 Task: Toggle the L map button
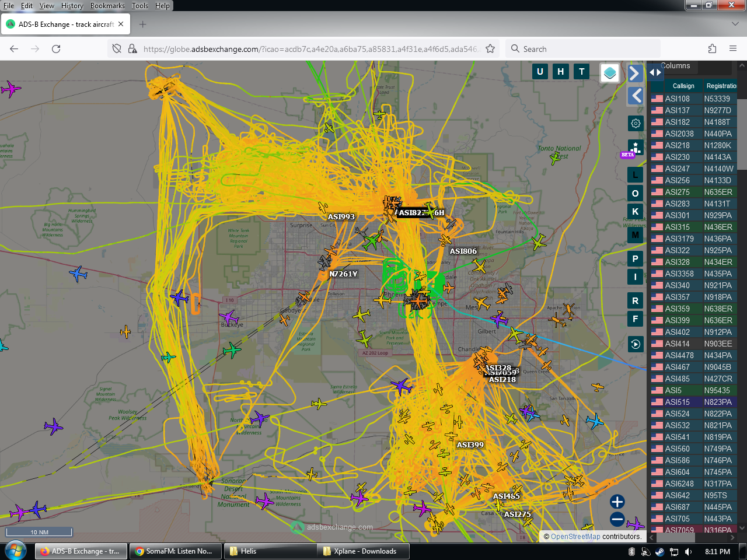(x=636, y=174)
